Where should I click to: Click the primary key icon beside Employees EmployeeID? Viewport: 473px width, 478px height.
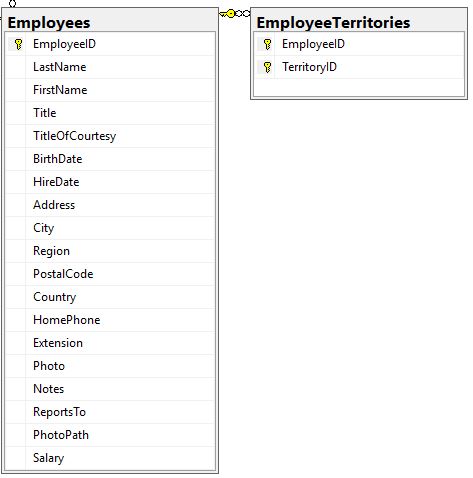(18, 44)
